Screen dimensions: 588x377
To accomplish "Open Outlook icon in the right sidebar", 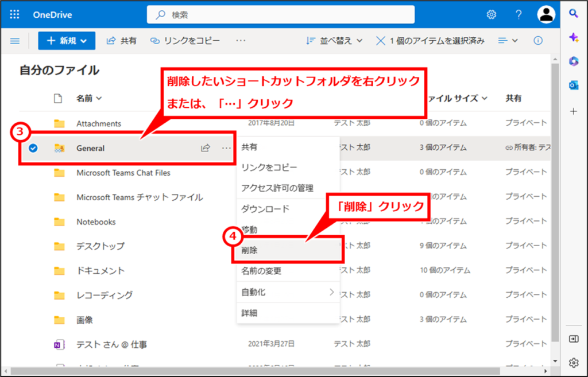I will pos(573,85).
